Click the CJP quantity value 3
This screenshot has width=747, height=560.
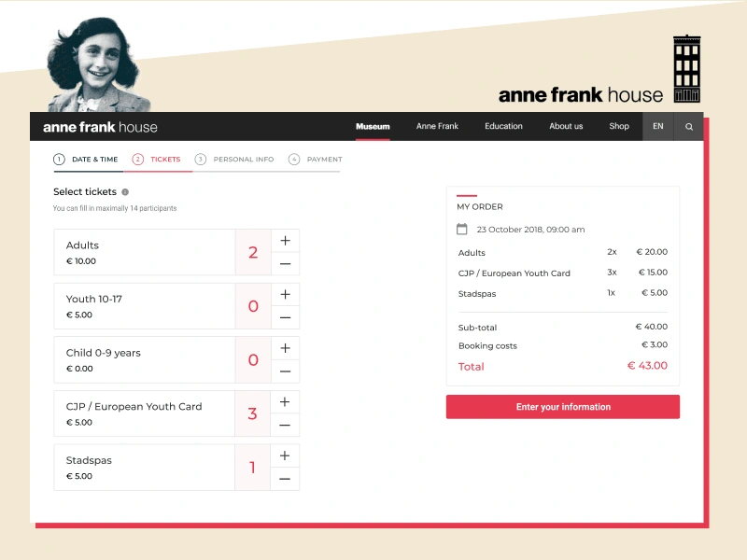[x=252, y=413]
